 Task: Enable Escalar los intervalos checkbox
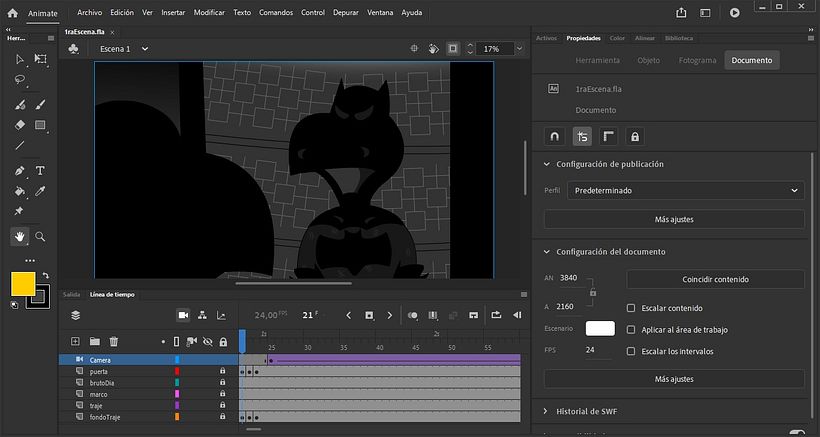coord(631,351)
